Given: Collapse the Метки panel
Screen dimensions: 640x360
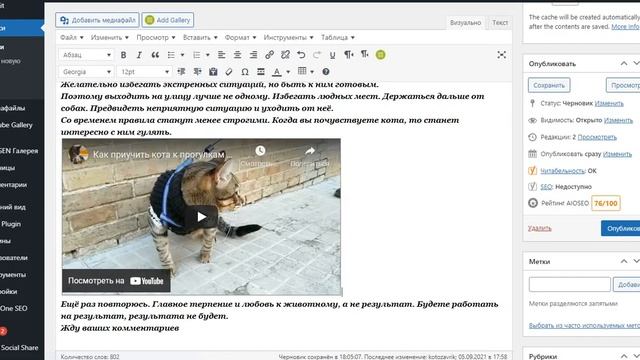Looking at the screenshot, I should click(x=624, y=261).
